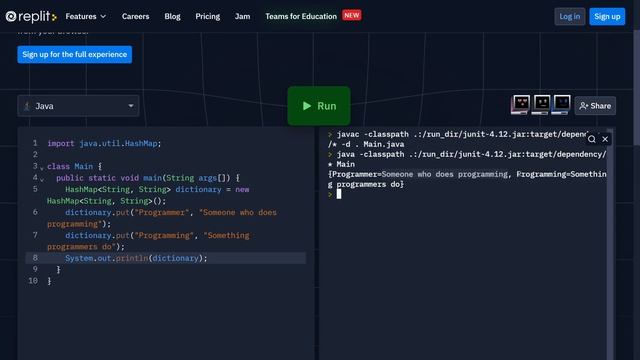Click the dictionary.put "Programming" line
The image size is (640, 360).
coord(148,241)
